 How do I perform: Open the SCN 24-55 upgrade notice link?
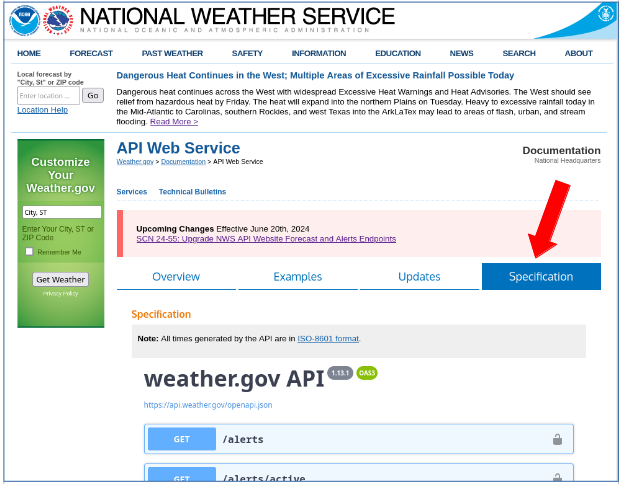click(266, 239)
